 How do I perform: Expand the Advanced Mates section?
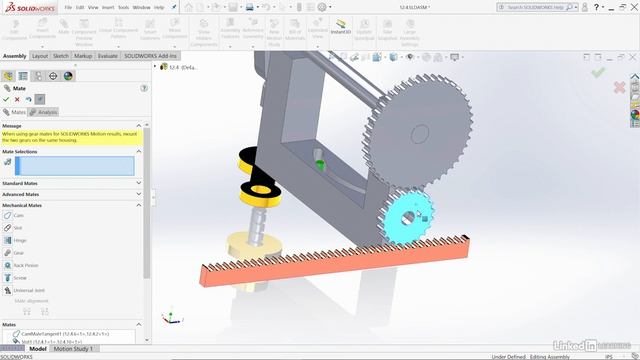pyautogui.click(x=139, y=194)
